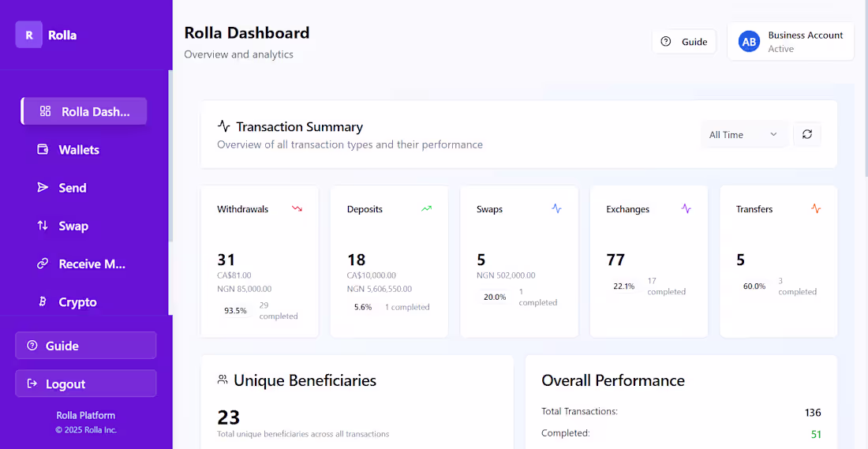Click the Rolla Dashboard grid icon in sidebar

46,111
